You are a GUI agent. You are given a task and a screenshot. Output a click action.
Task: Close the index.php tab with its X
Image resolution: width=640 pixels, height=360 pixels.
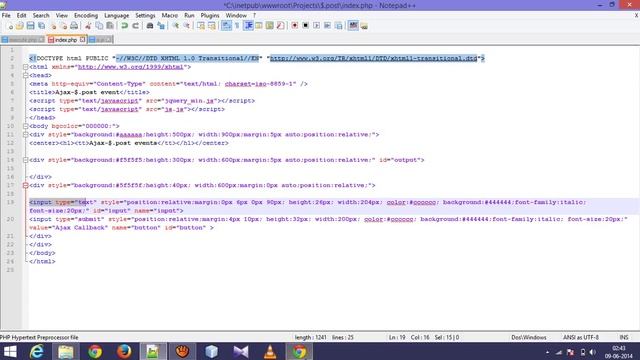[x=82, y=40]
